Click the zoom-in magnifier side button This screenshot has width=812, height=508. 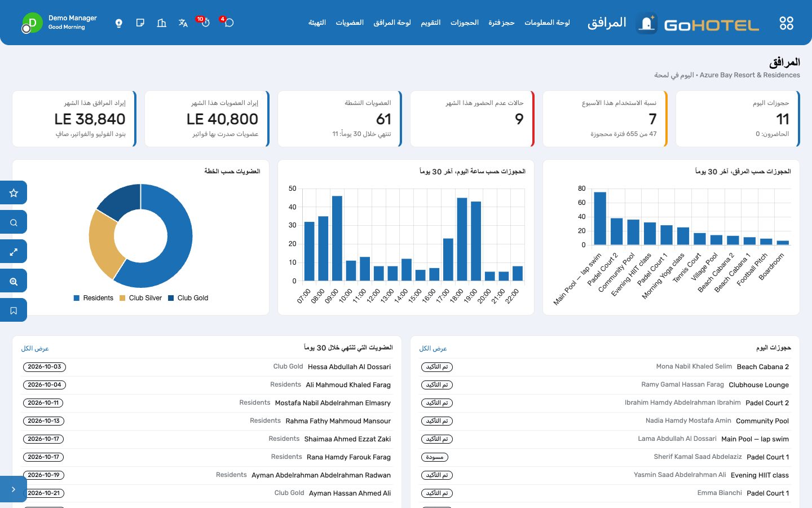tap(14, 281)
